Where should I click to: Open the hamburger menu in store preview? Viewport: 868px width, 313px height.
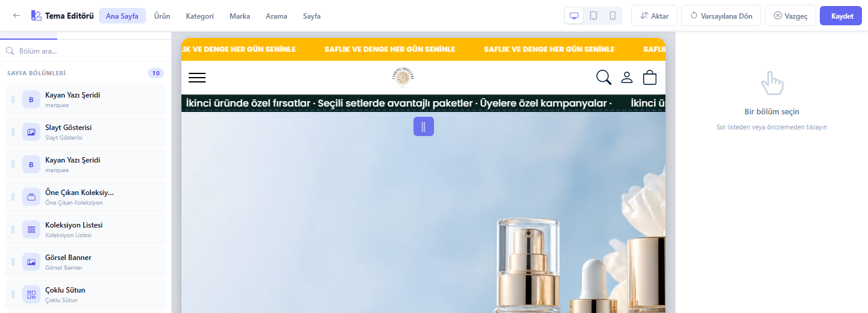point(197,78)
